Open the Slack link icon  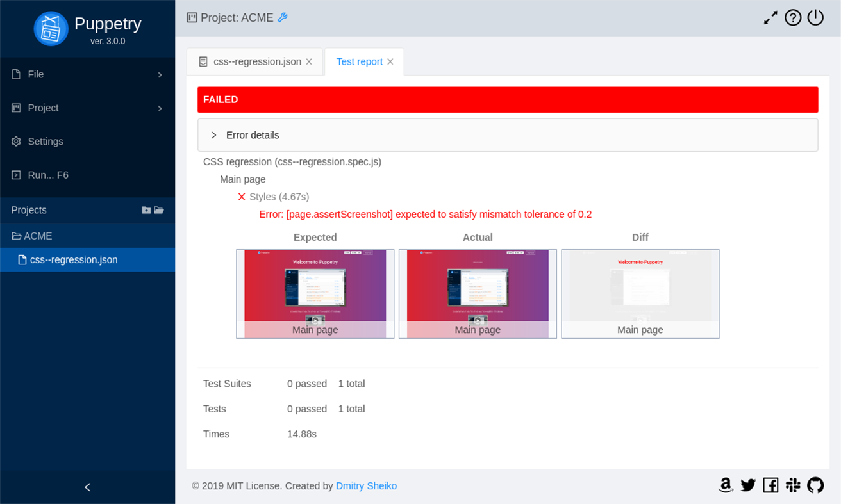point(793,485)
